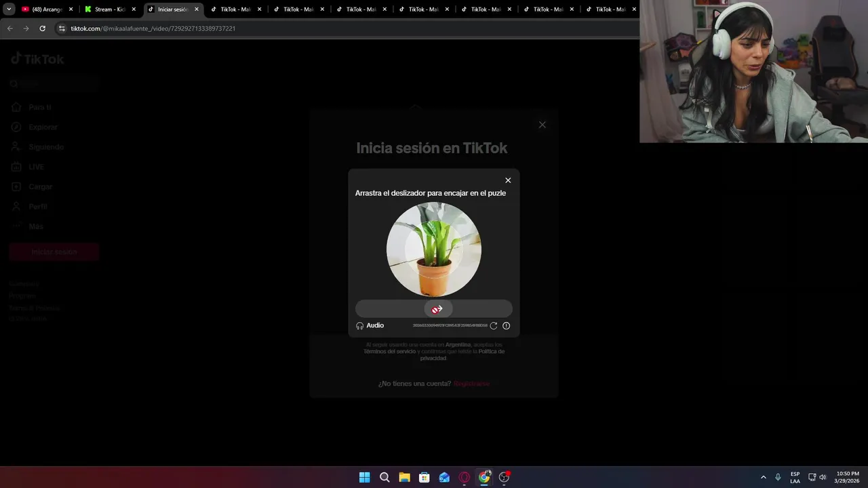Click the microphone tray icon
The width and height of the screenshot is (868, 488).
[x=778, y=477]
